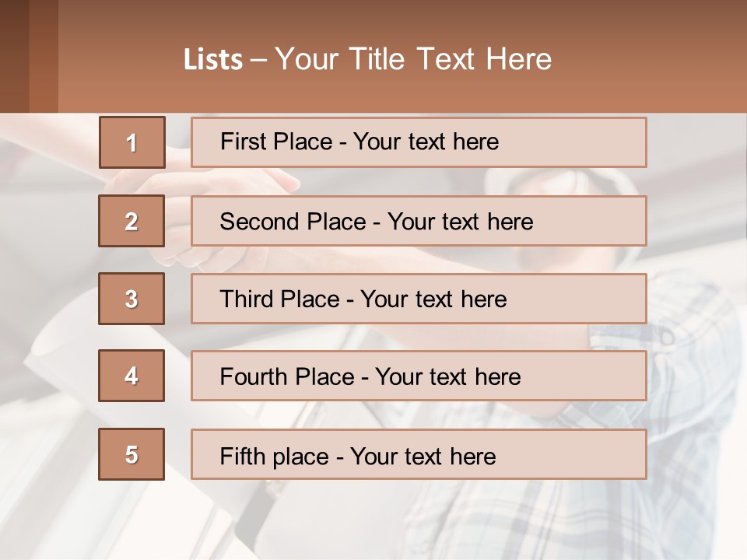
Task: Click the Second Place text bar
Action: pyautogui.click(x=419, y=221)
